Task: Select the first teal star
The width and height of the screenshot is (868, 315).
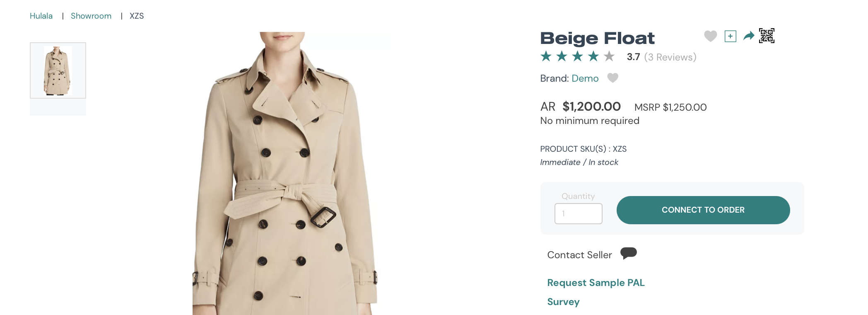Action: point(545,56)
